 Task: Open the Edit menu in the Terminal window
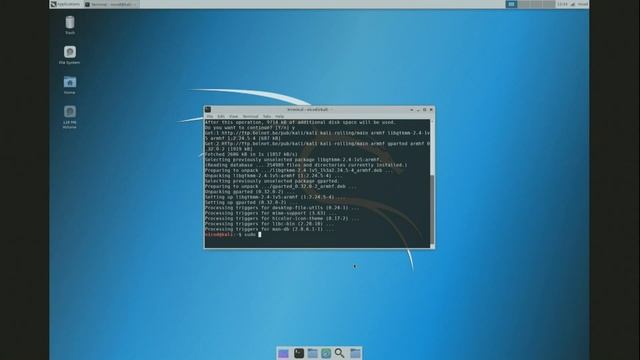221,116
